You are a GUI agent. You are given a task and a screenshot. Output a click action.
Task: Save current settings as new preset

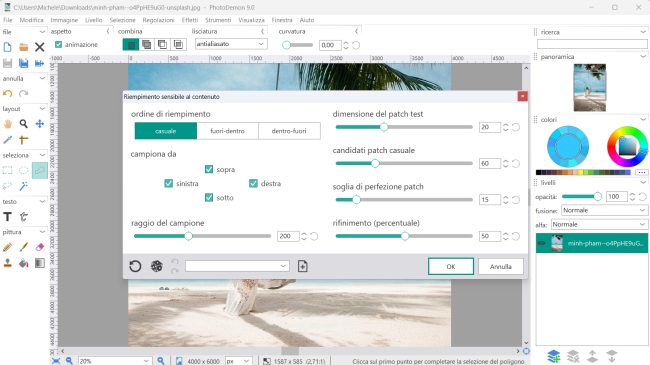coord(303,266)
